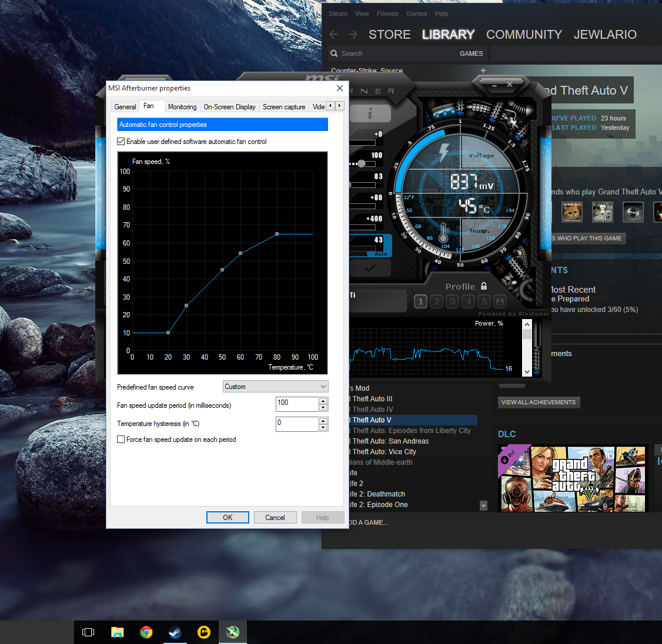
Task: Minimize the Afterburner skin window
Action: coord(494,85)
